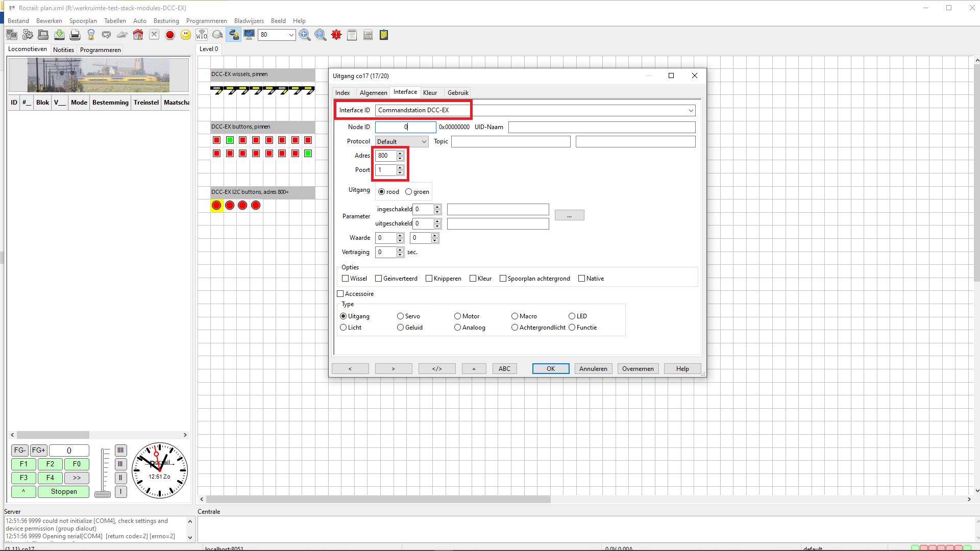The image size is (980, 551).
Task: Tick the Accessoire checkbox
Action: click(x=340, y=294)
